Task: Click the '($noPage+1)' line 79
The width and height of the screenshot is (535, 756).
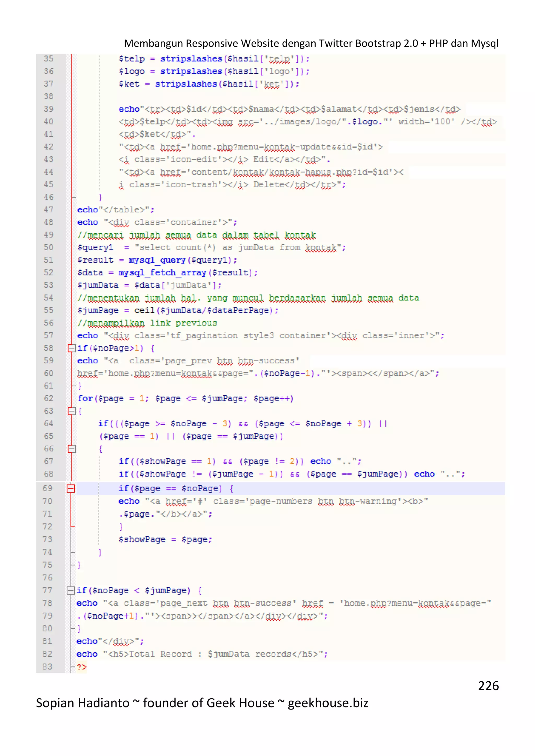Action: (202, 616)
